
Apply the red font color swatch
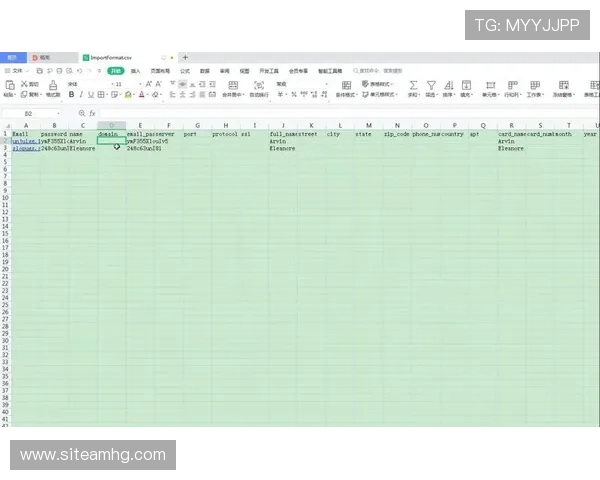143,95
